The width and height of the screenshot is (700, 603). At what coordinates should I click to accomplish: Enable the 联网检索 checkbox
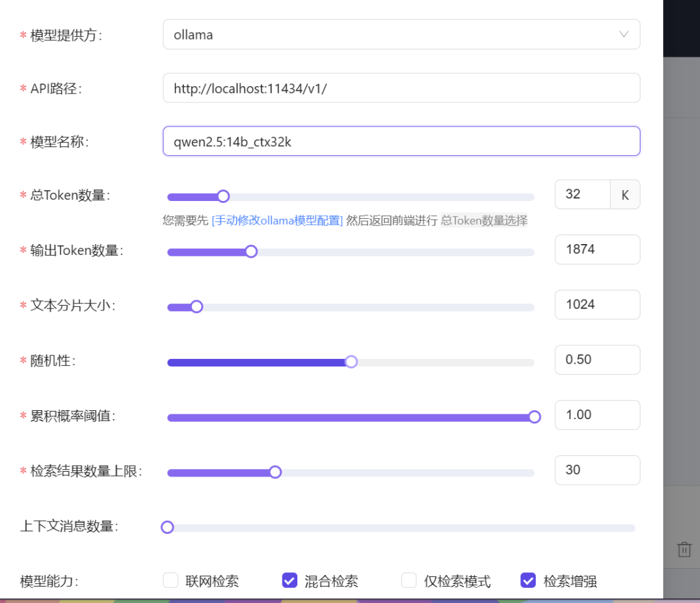tap(170, 580)
